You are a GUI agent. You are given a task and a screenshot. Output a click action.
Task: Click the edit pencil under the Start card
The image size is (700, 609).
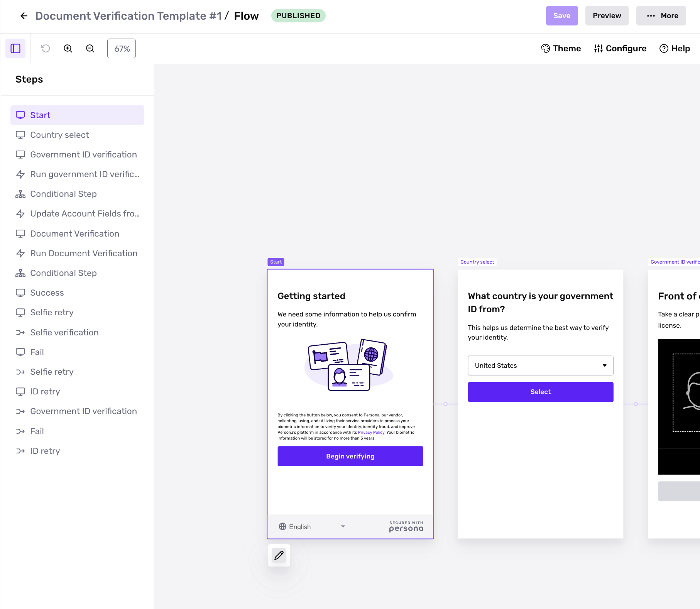(x=279, y=555)
